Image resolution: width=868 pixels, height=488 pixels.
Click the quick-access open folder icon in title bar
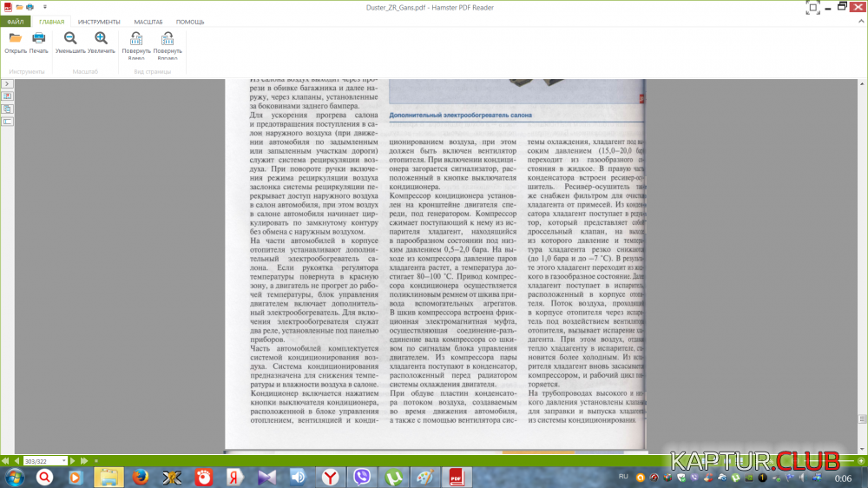(19, 6)
